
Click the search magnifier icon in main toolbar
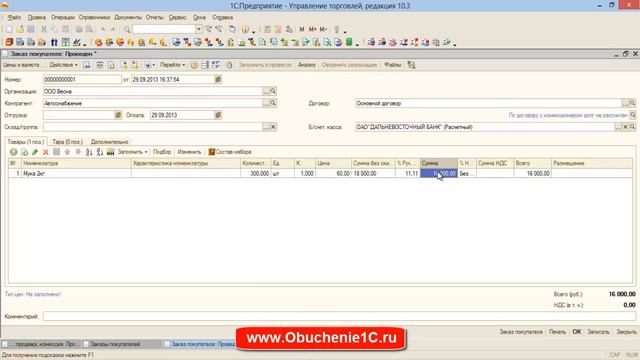click(127, 29)
